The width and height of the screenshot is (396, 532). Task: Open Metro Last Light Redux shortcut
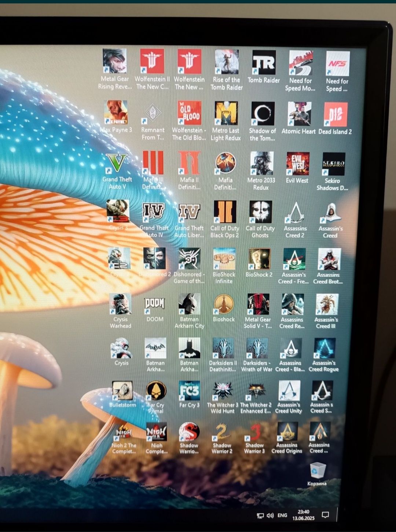pyautogui.click(x=226, y=113)
